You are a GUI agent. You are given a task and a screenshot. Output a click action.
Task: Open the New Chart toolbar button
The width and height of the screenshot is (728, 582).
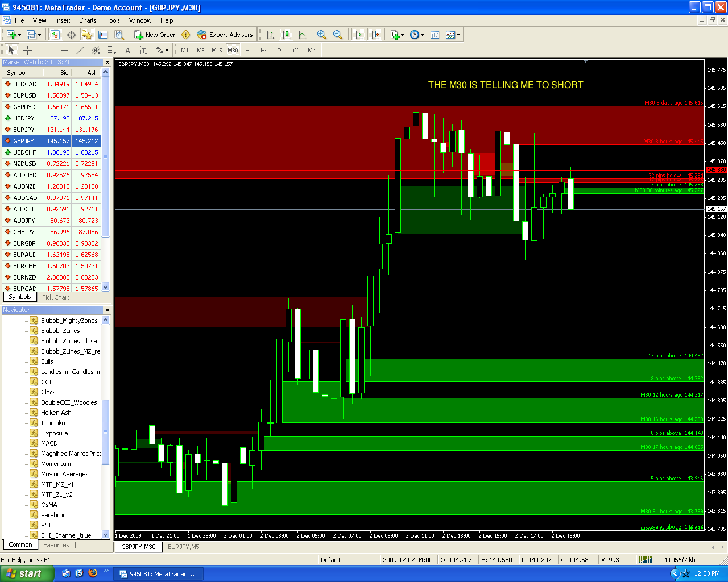pos(14,35)
